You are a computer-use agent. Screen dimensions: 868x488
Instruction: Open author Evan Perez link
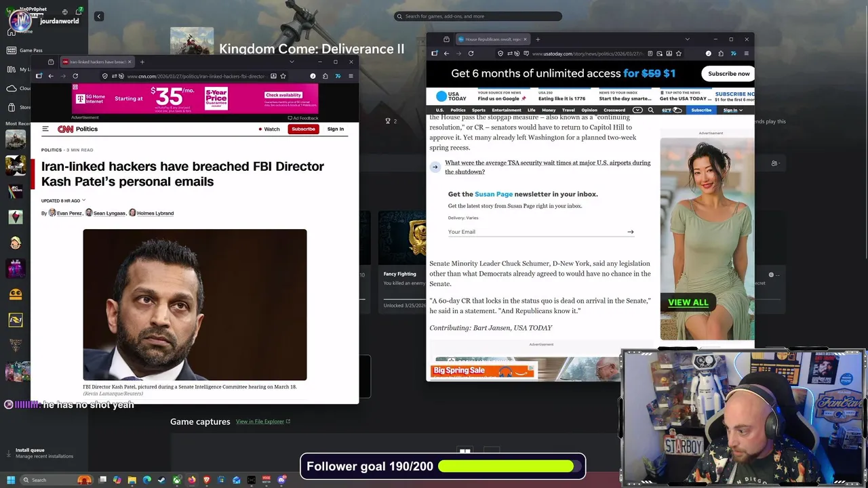(x=69, y=213)
